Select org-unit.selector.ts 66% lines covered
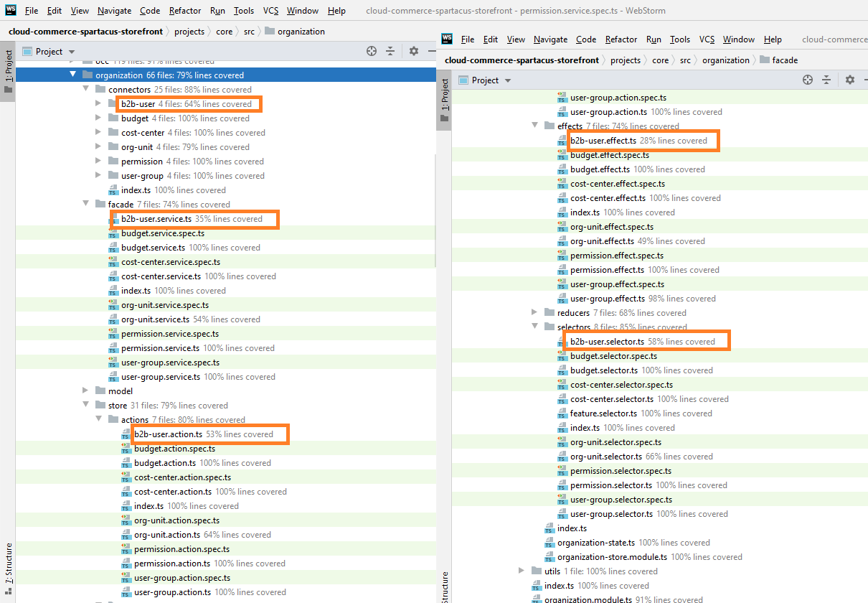The height and width of the screenshot is (603, 868). 641,457
